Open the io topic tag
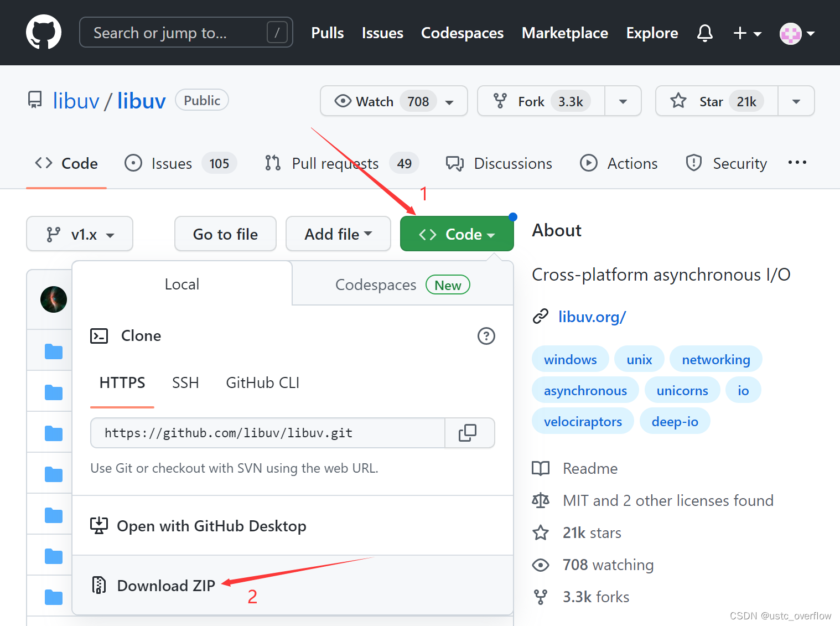 point(743,390)
